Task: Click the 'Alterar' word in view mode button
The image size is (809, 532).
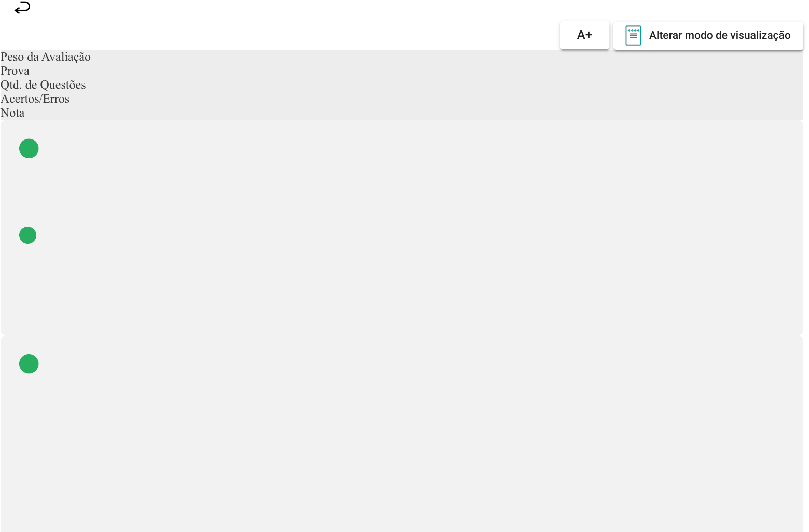Action: coord(665,35)
